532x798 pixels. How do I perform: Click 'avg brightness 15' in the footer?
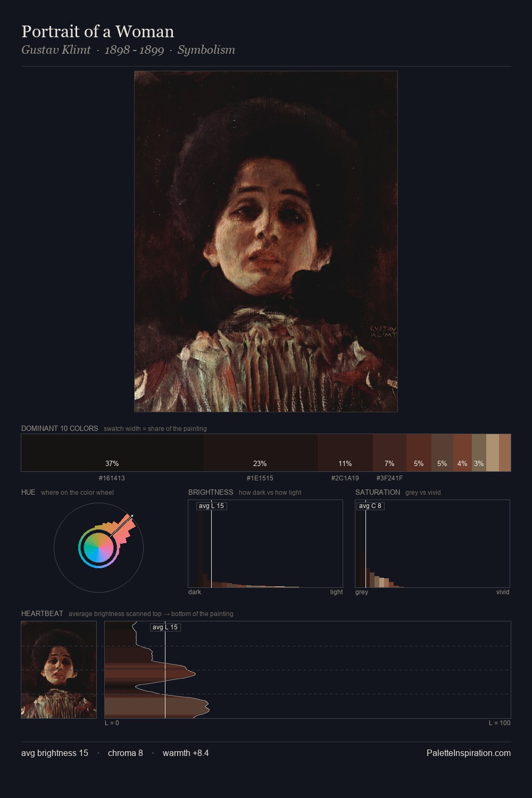[x=55, y=753]
